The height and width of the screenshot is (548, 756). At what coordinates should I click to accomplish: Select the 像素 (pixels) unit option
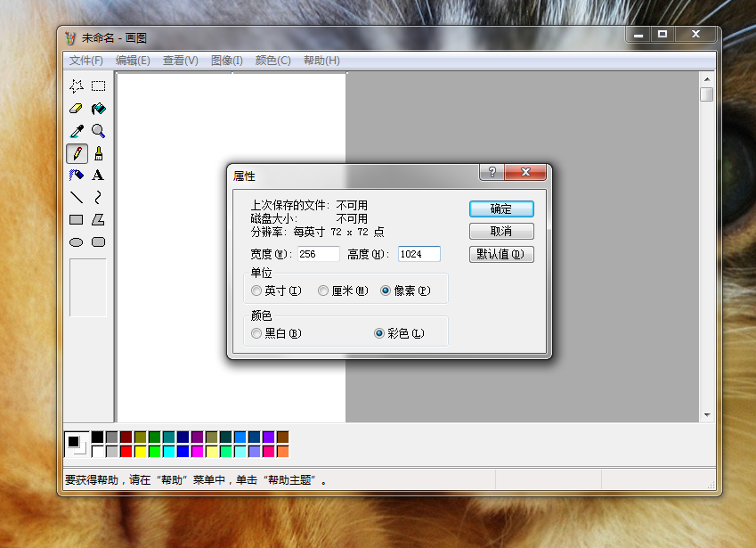(x=405, y=290)
